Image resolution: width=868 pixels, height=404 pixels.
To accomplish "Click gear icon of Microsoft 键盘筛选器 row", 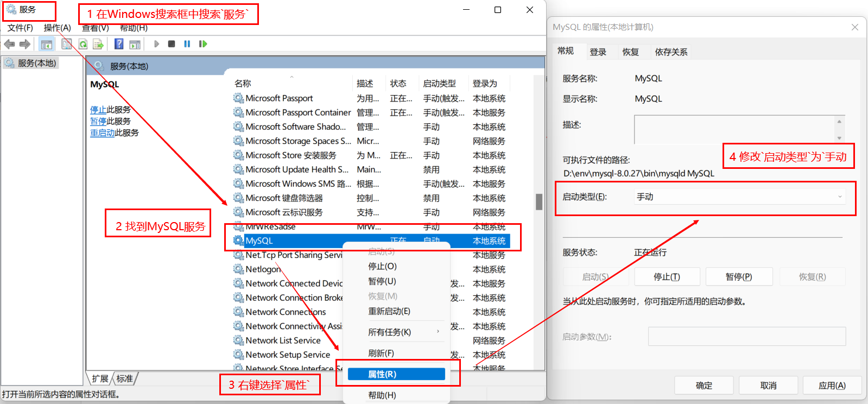I will [238, 198].
